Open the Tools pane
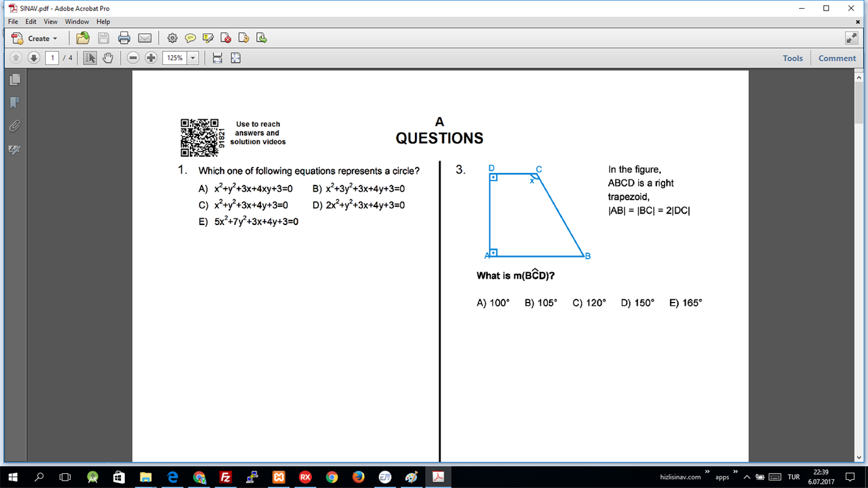 792,58
